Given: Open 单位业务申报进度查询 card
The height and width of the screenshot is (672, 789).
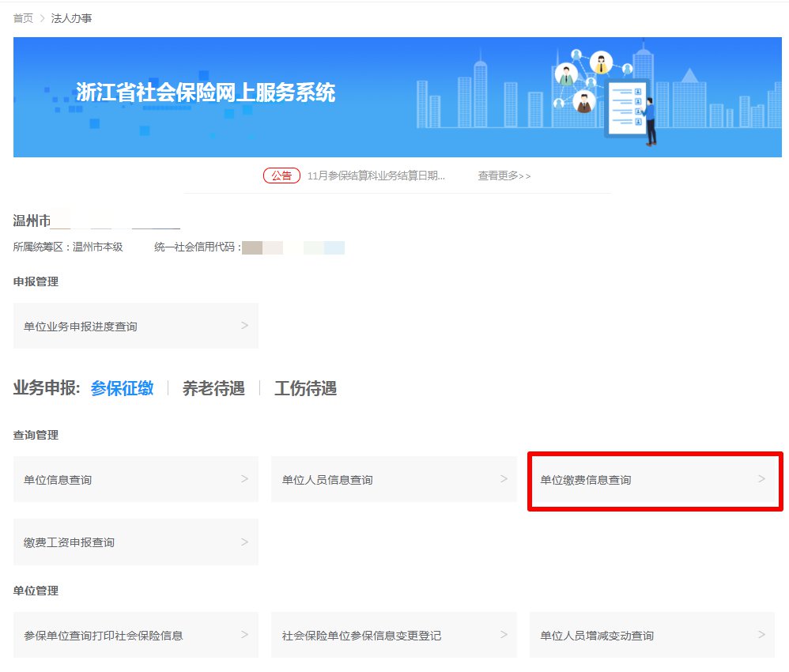Looking at the screenshot, I should point(81,327).
